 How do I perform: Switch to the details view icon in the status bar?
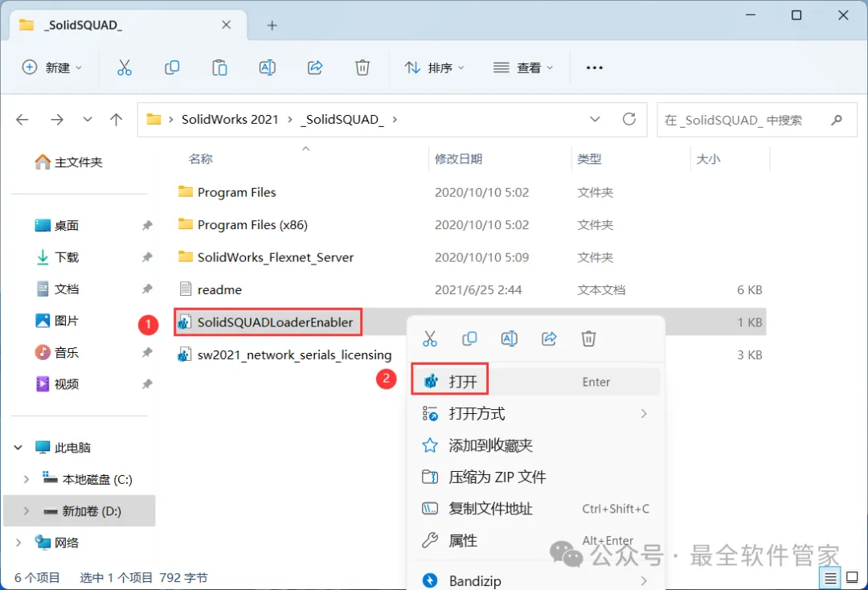[830, 579]
